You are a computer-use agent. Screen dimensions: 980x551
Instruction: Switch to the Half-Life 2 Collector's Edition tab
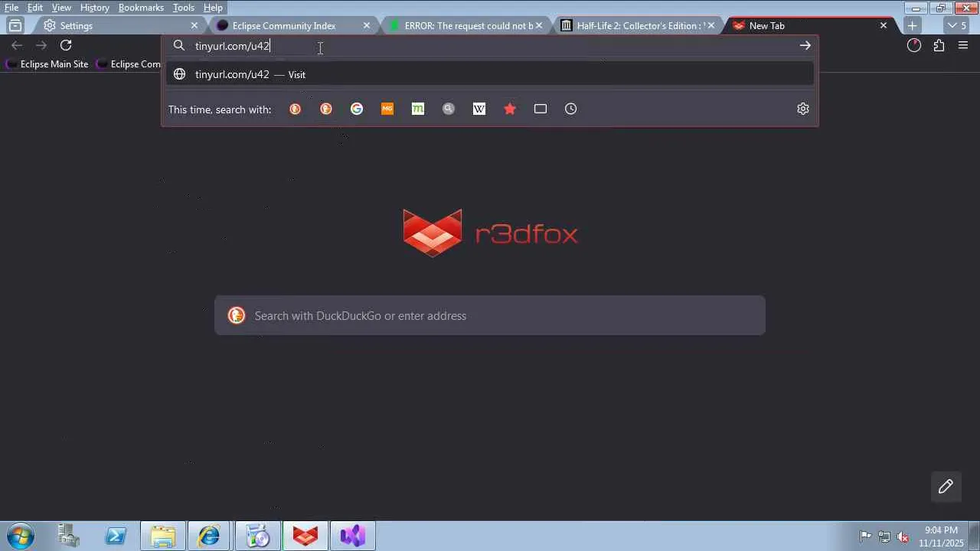coord(636,25)
